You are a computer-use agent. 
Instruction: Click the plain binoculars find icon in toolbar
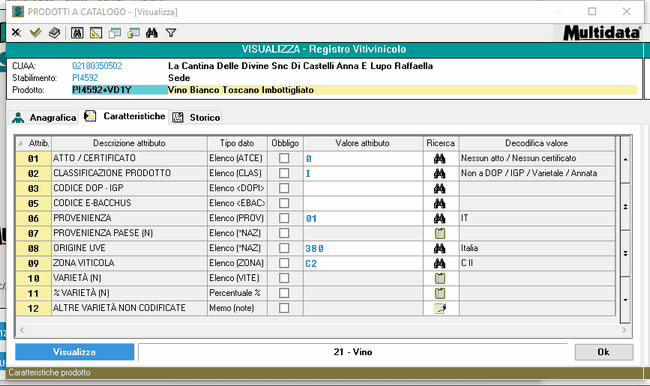click(x=152, y=33)
